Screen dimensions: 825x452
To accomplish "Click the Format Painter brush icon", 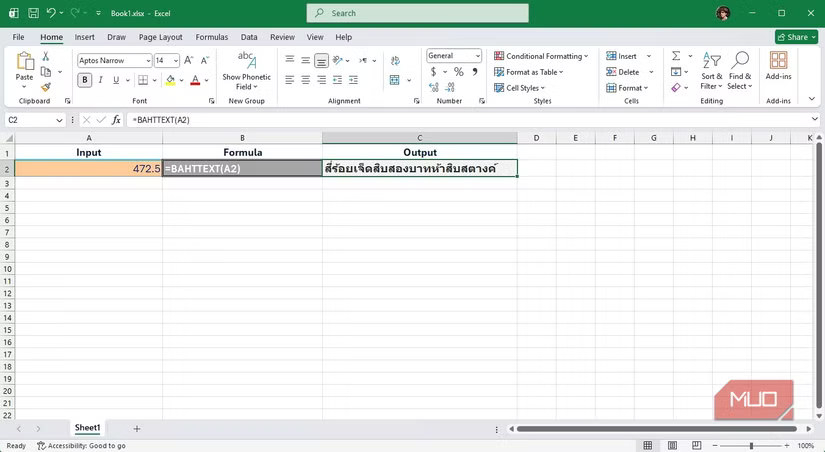I will (x=46, y=88).
